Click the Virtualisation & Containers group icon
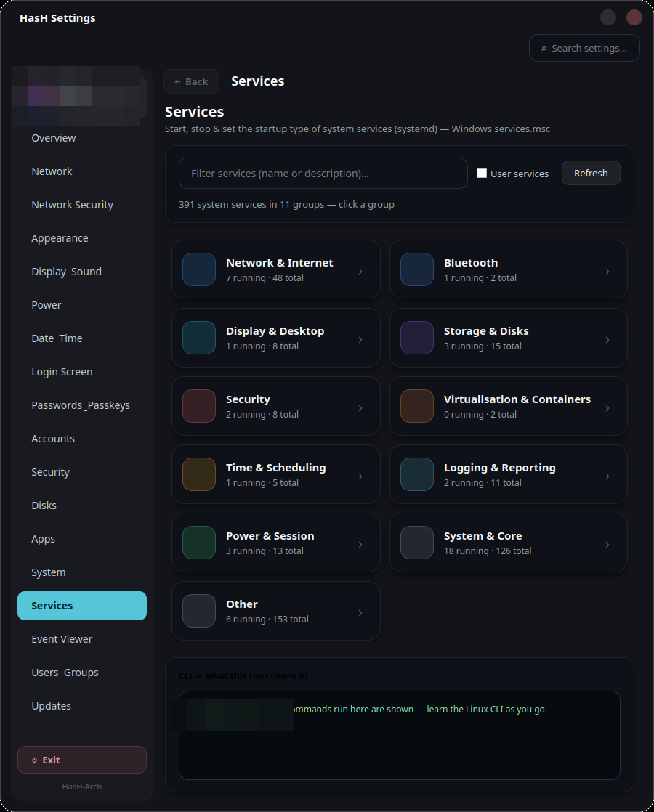The height and width of the screenshot is (812, 654). pos(416,406)
